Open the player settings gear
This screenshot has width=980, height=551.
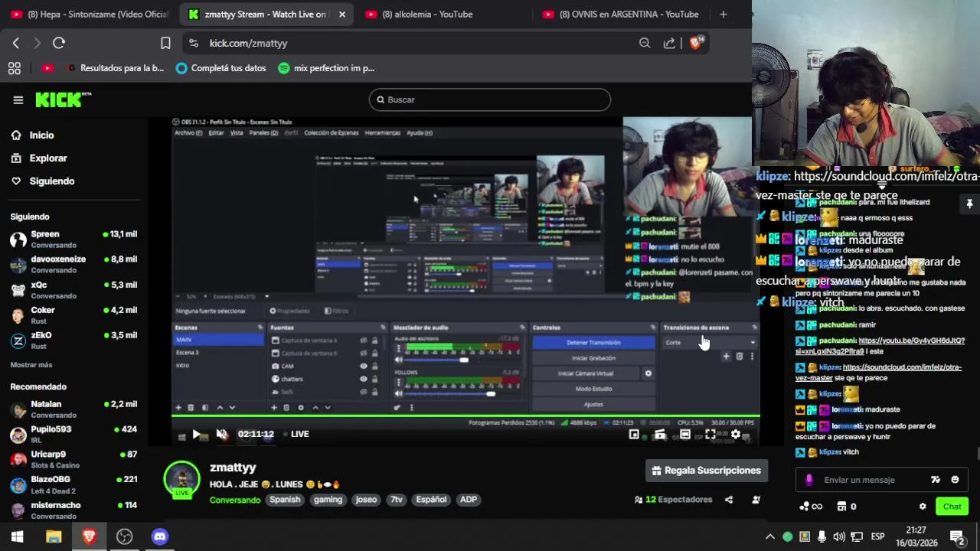click(x=736, y=434)
